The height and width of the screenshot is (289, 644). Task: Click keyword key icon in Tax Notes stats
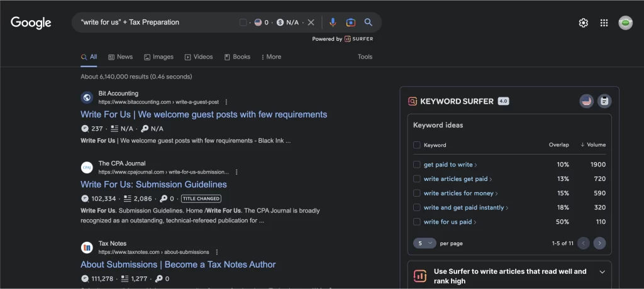158,279
